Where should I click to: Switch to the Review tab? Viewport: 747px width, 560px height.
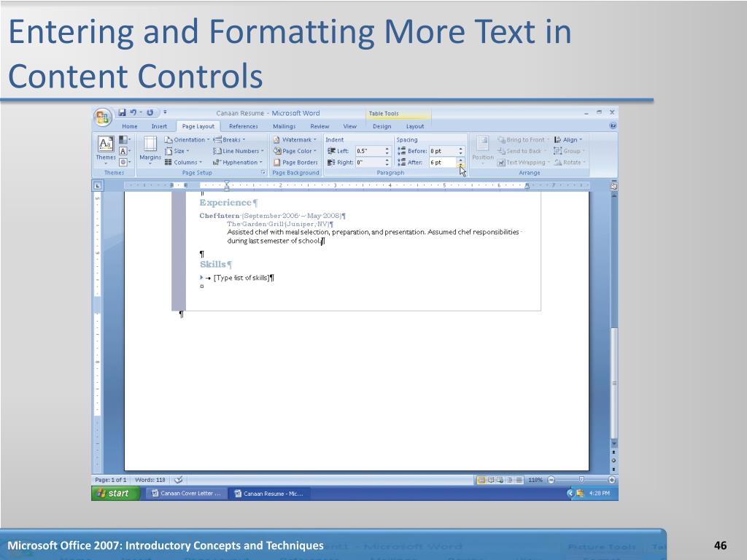[x=320, y=126]
